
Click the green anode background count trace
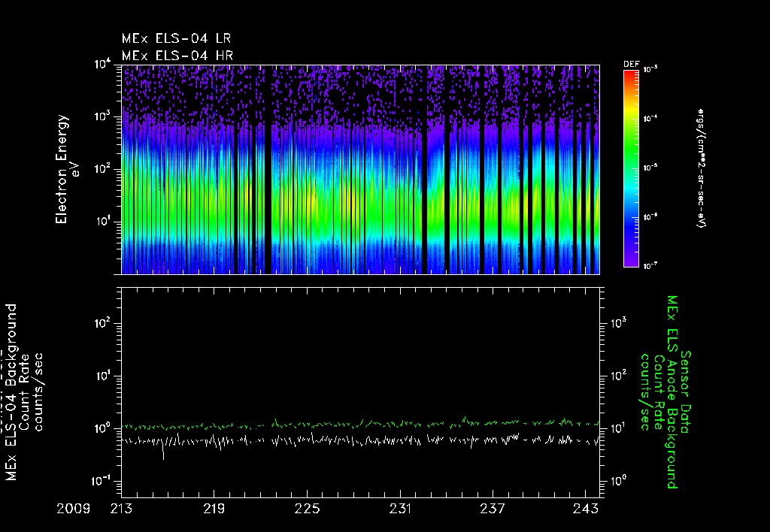point(360,424)
